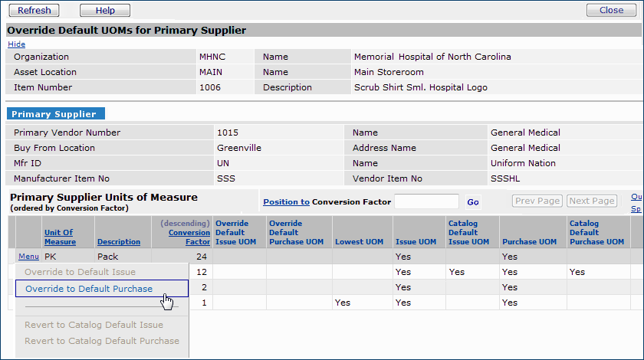Close the override UOMs window
Image resolution: width=644 pixels, height=360 pixels.
(x=611, y=10)
